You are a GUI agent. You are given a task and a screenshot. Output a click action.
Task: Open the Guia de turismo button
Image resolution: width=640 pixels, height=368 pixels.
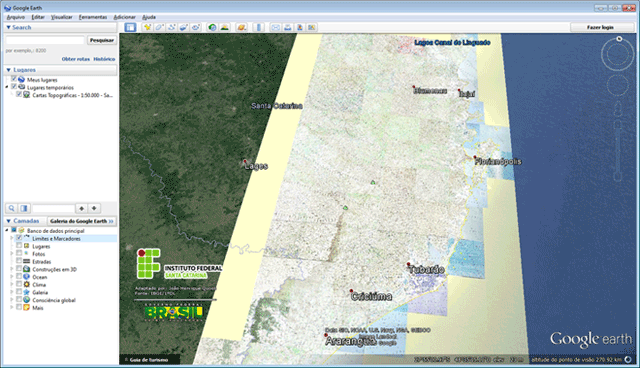coord(149,360)
